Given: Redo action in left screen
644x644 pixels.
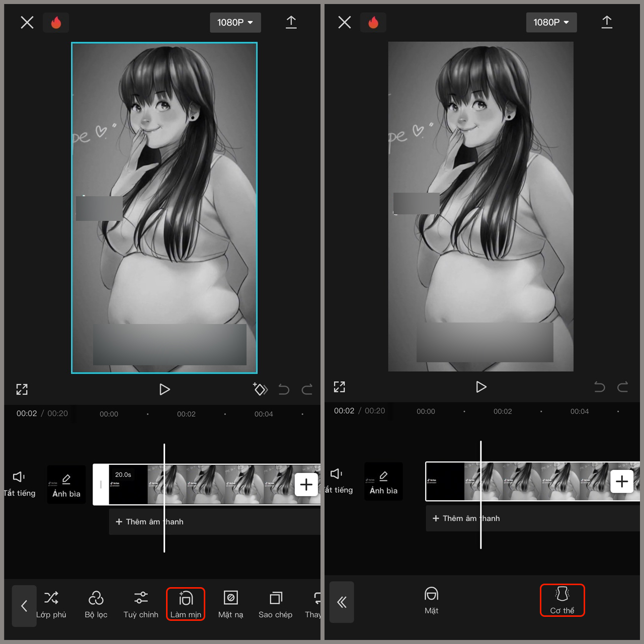Looking at the screenshot, I should click(307, 389).
